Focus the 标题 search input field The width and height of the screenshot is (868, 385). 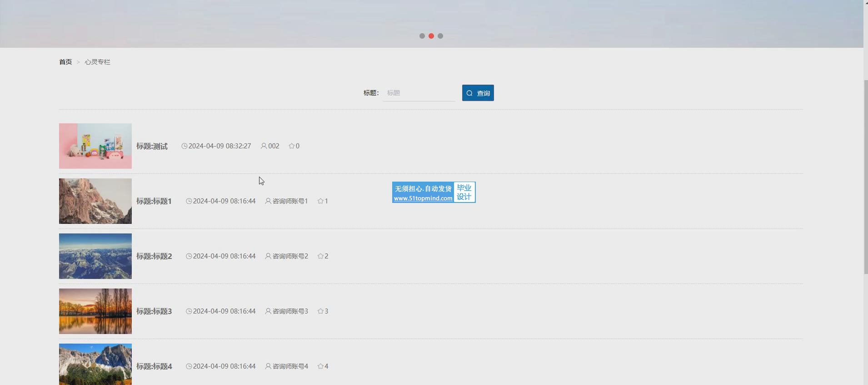click(419, 93)
